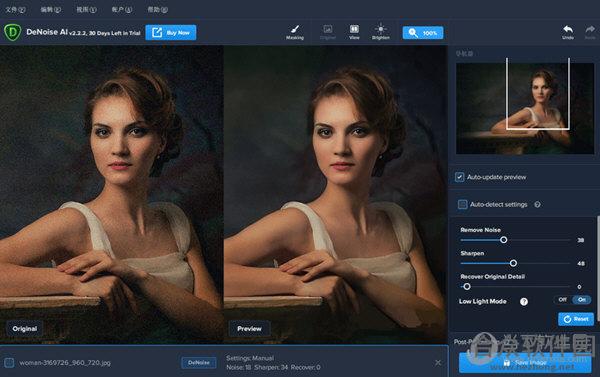Open Auto-detect settings help icon
This screenshot has height=377, width=600.
tap(537, 204)
